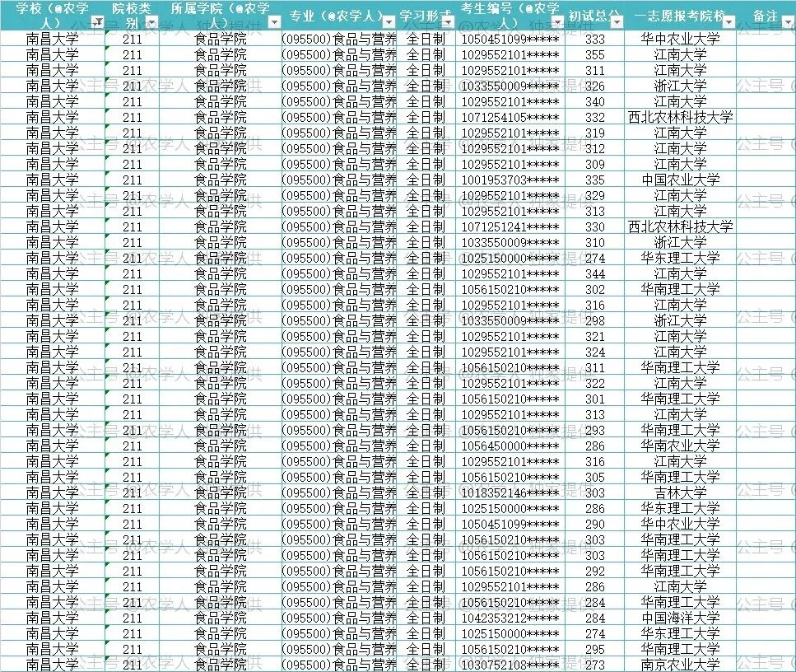
Task: Select candidate number 1042353212*****
Action: click(510, 618)
